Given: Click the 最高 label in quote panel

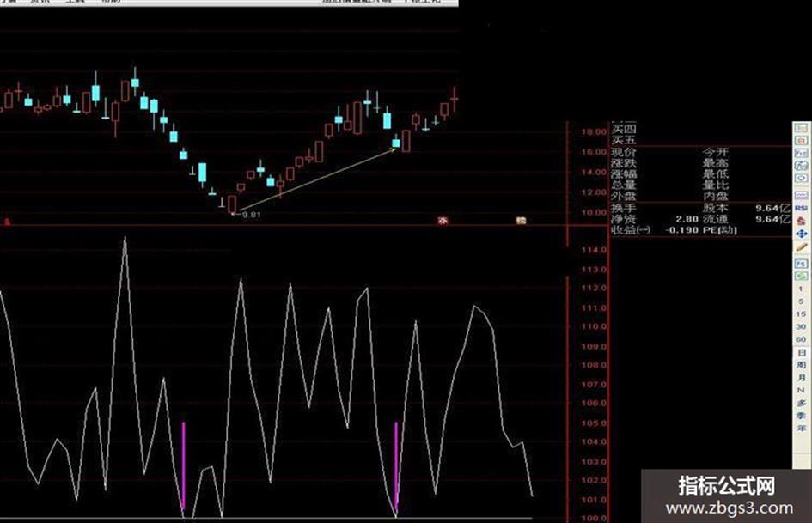Looking at the screenshot, I should pos(716,163).
